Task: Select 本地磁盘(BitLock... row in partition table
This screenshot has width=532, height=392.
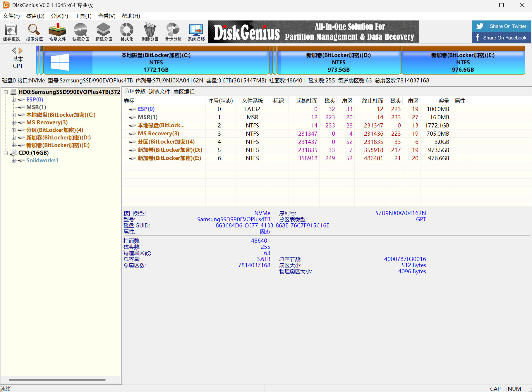Action: (x=295, y=125)
